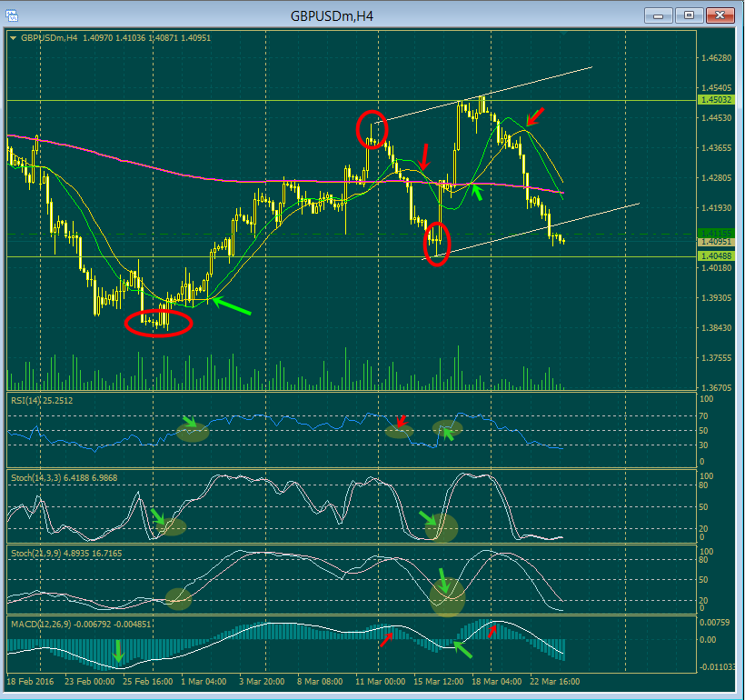This screenshot has height=700, width=745.
Task: Expand the GBPUSDm,H4 symbol dropdown triangle
Action: coord(13,38)
